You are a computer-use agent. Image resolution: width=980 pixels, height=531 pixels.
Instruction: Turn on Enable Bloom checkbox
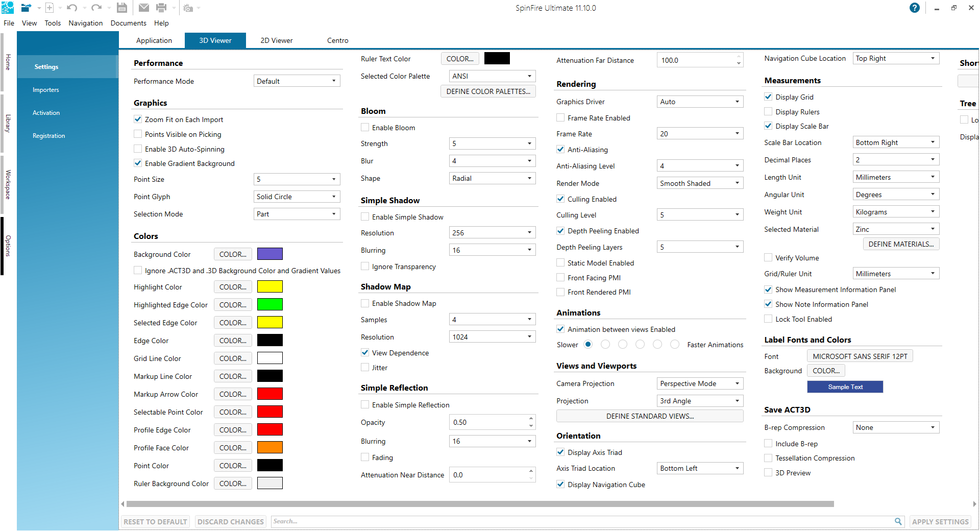click(x=365, y=128)
